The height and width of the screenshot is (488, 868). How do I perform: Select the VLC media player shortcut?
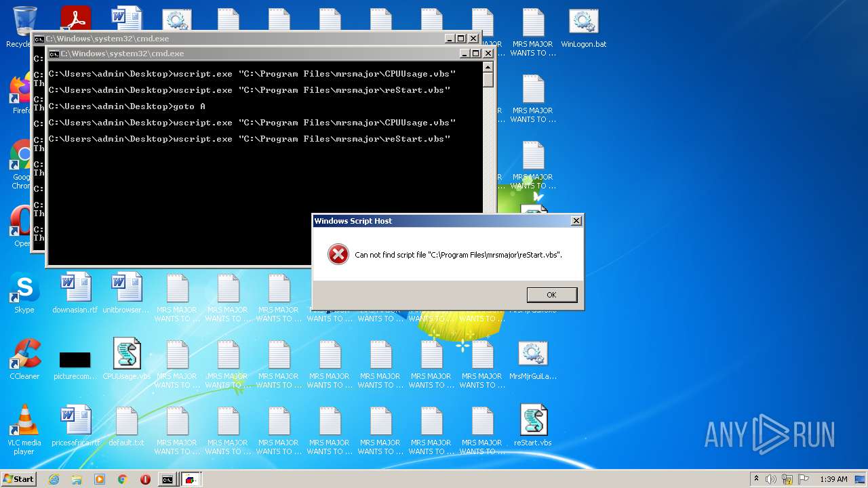click(x=24, y=430)
